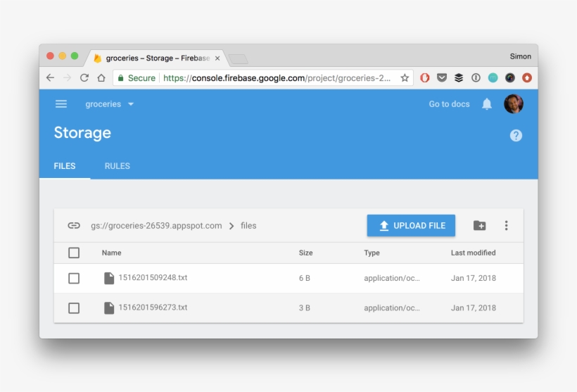Viewport: 577px width, 392px height.
Task: Bookmark this page with the star
Action: [405, 77]
